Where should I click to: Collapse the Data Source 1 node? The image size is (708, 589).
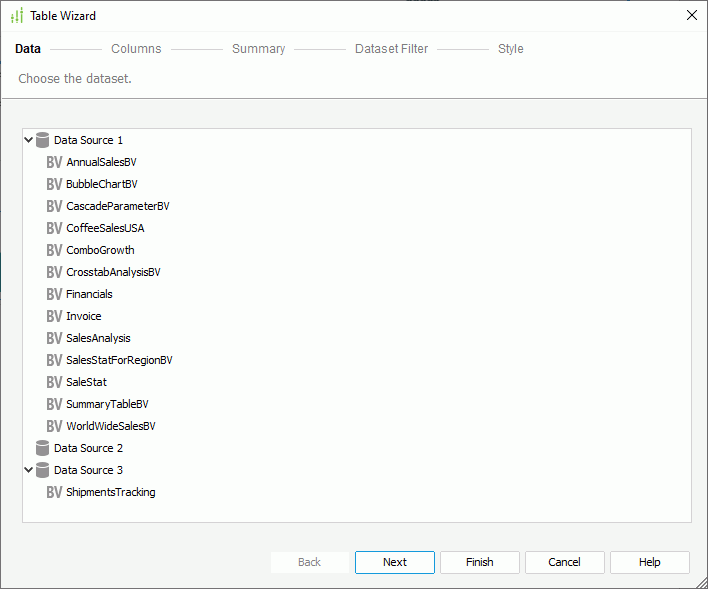click(28, 140)
